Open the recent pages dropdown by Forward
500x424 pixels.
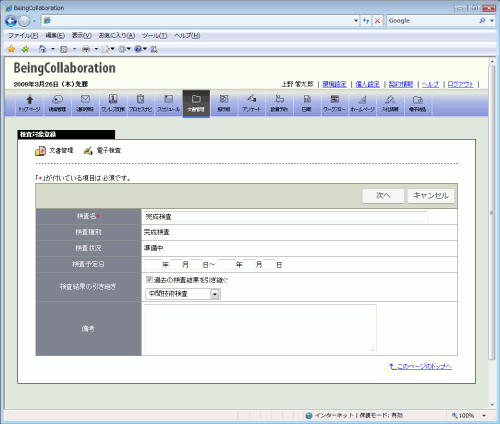[x=34, y=21]
